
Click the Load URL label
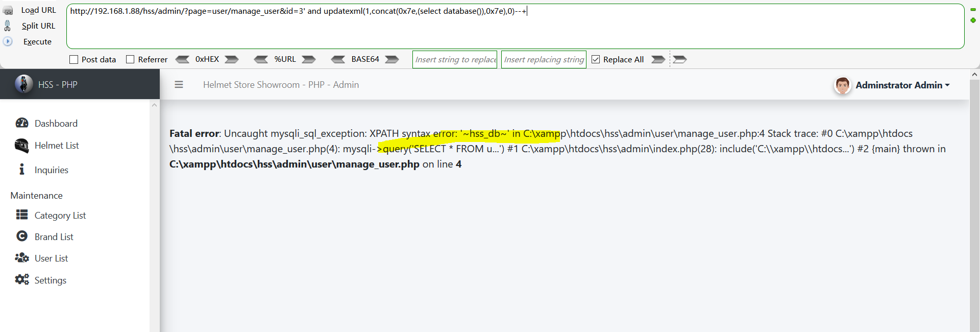pyautogui.click(x=38, y=10)
